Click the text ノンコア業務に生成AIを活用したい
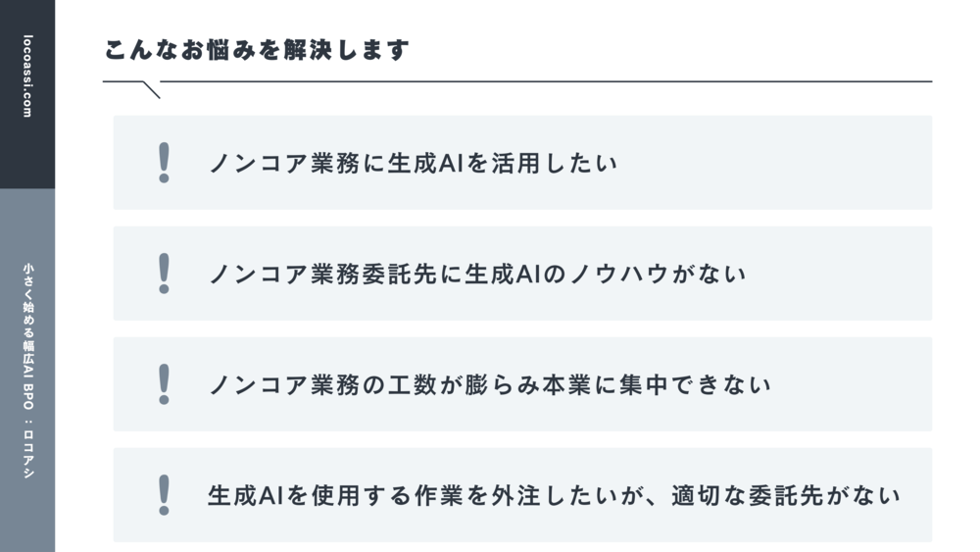980x552 pixels. click(414, 163)
